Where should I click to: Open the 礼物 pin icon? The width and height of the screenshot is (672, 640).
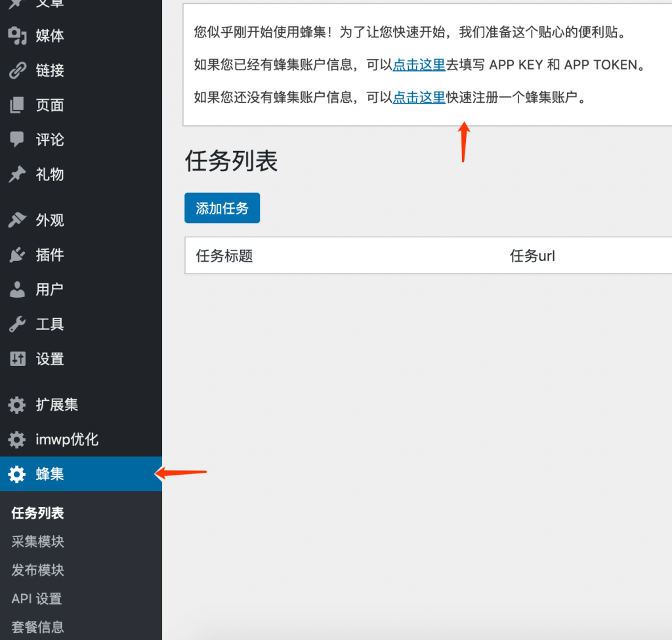17,174
